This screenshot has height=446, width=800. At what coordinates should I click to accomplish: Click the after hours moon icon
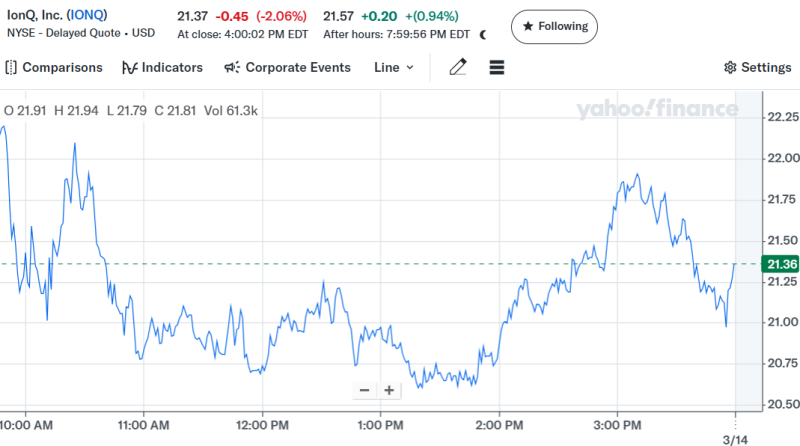pos(483,35)
